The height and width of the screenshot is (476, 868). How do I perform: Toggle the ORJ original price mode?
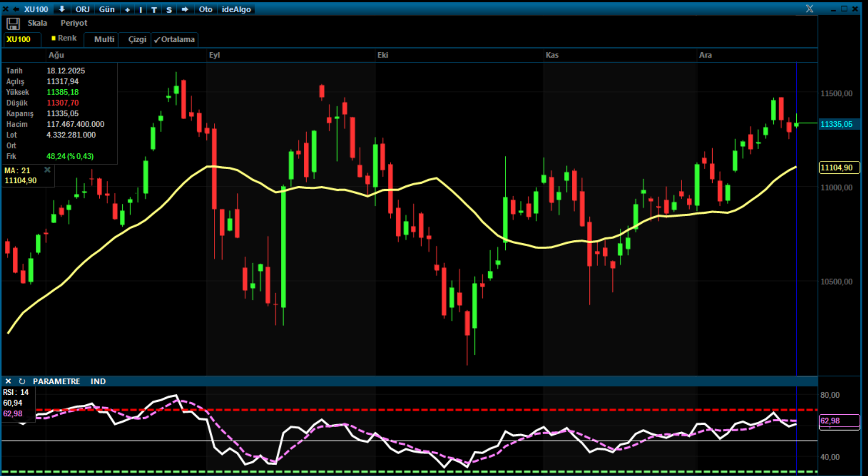pos(82,10)
